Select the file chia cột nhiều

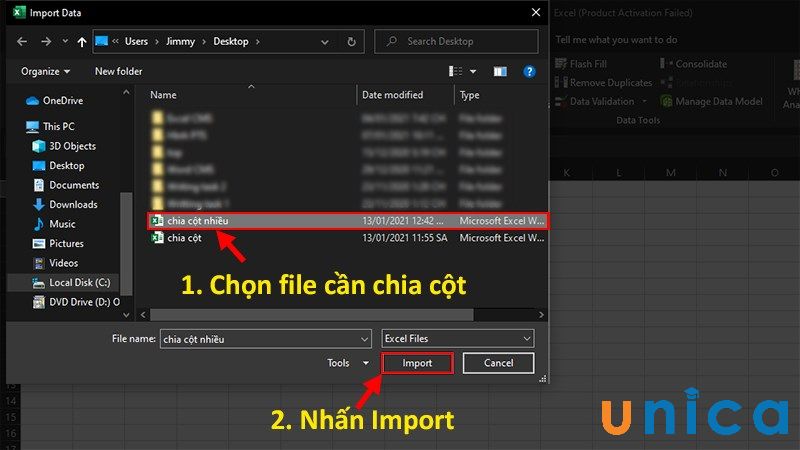pos(347,221)
